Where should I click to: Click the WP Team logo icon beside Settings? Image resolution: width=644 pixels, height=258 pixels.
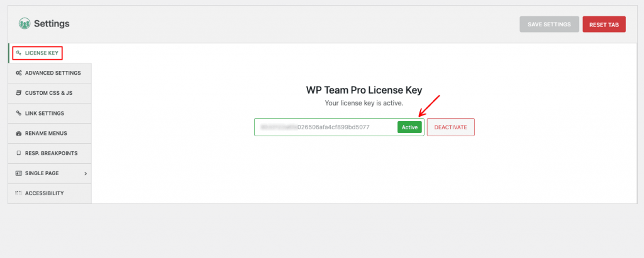click(25, 24)
